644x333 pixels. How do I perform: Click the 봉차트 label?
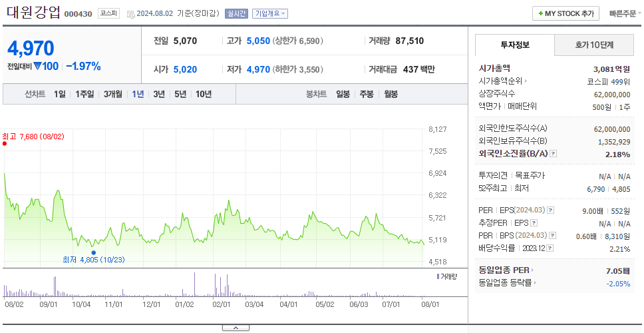(316, 94)
